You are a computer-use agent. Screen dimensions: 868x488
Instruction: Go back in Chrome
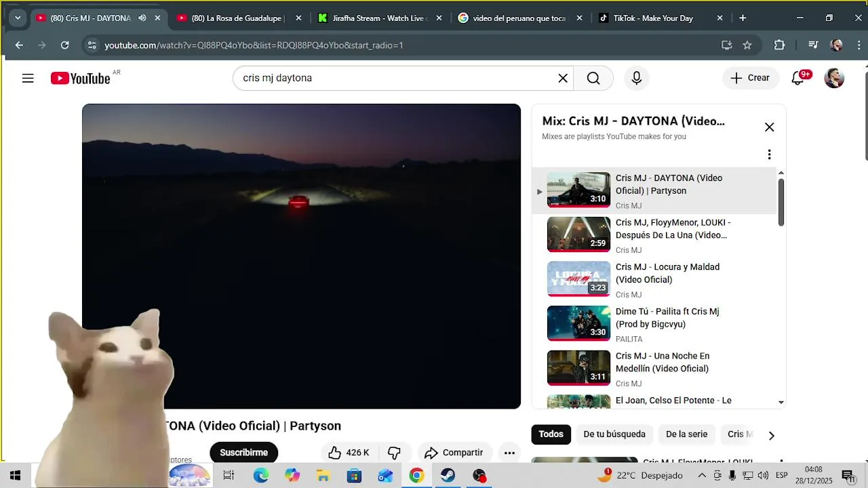(x=19, y=45)
